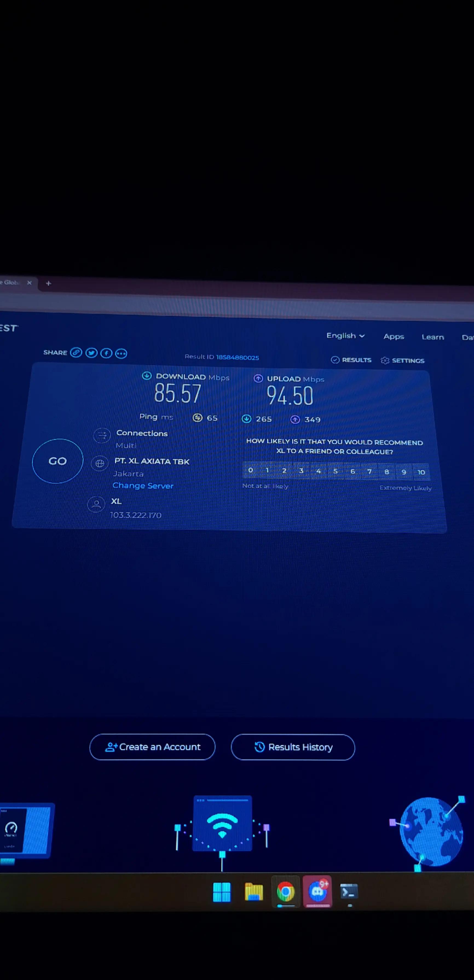474x980 pixels.
Task: Rate recommendation 10
Action: 421,472
